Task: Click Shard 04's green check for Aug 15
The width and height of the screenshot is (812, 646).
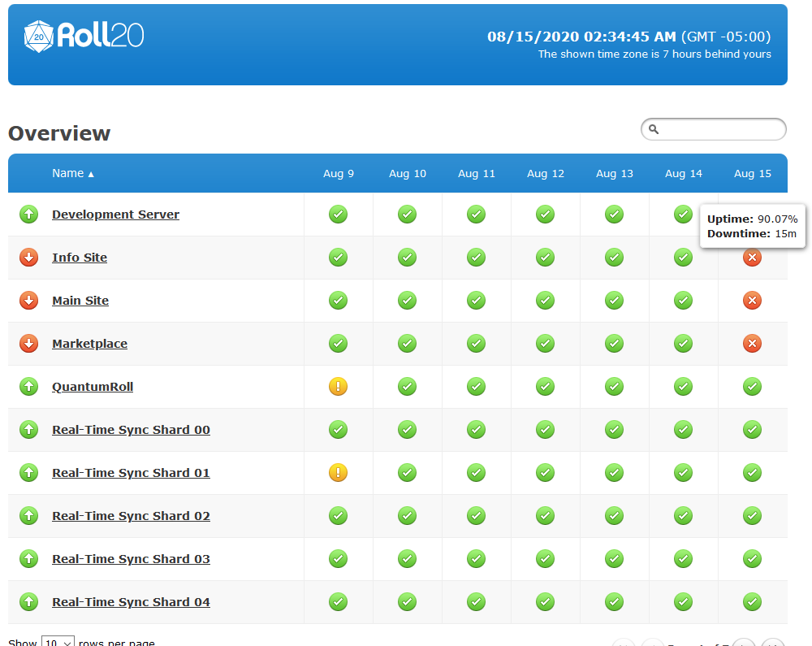Action: [x=752, y=601]
